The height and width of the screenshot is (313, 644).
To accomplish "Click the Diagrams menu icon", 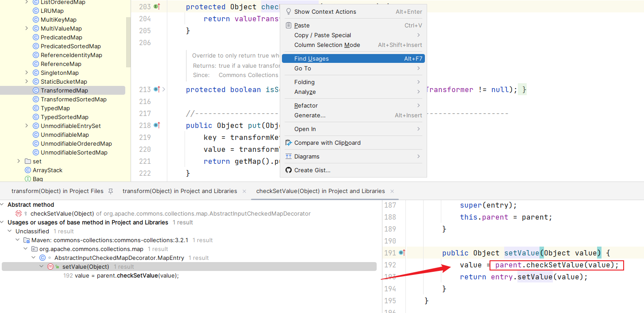I will coord(289,156).
